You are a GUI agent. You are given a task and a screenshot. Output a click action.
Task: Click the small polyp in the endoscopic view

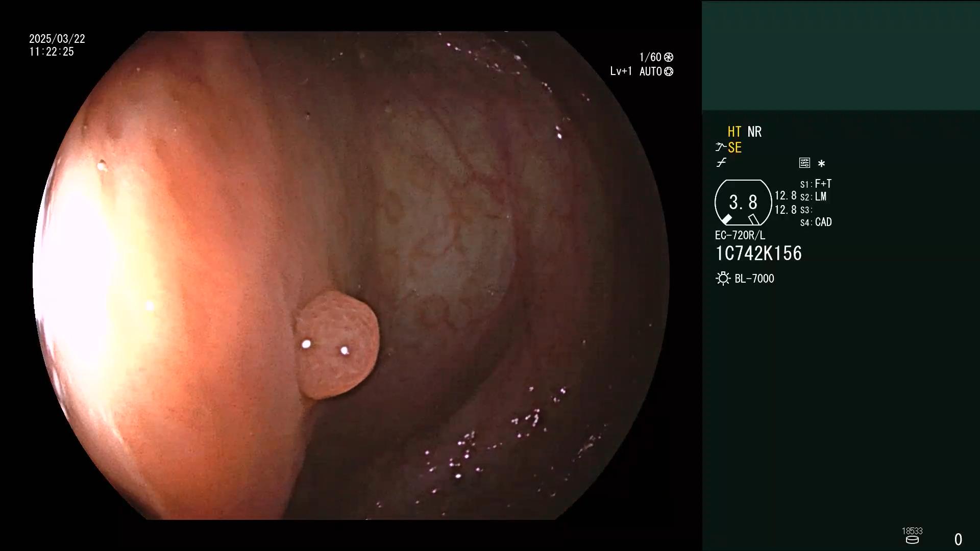(x=338, y=345)
